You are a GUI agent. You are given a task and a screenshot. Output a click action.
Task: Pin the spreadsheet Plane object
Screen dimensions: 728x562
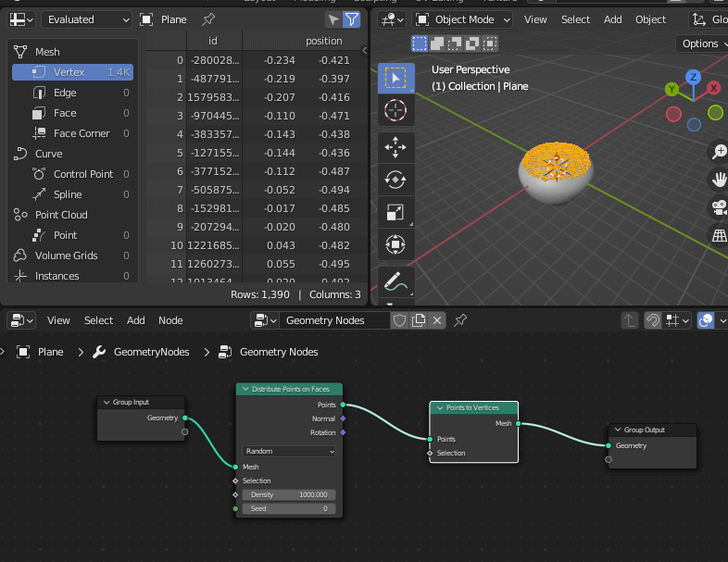(x=208, y=19)
